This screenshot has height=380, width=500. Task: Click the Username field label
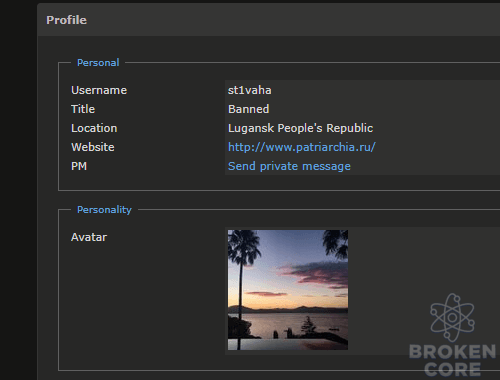(99, 90)
